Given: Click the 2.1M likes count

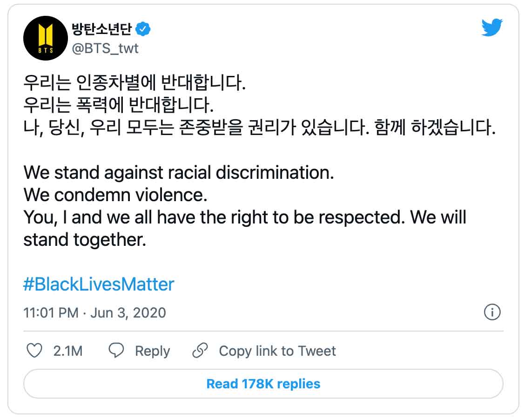Looking at the screenshot, I should pos(68,351).
